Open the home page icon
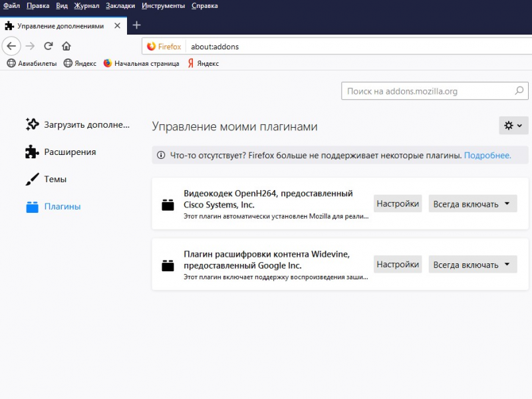 [x=66, y=47]
